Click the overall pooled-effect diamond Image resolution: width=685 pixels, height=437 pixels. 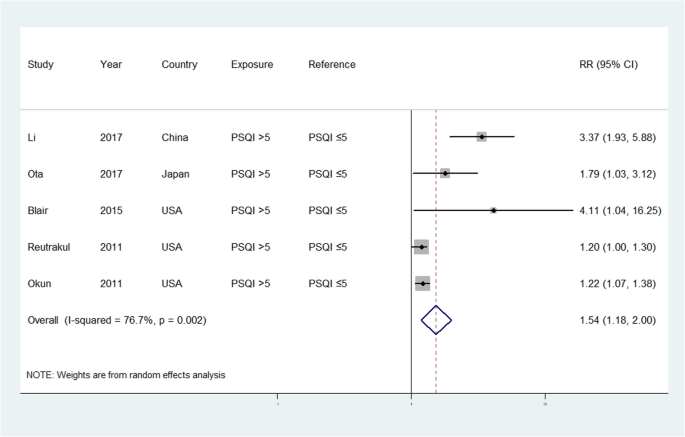436,320
